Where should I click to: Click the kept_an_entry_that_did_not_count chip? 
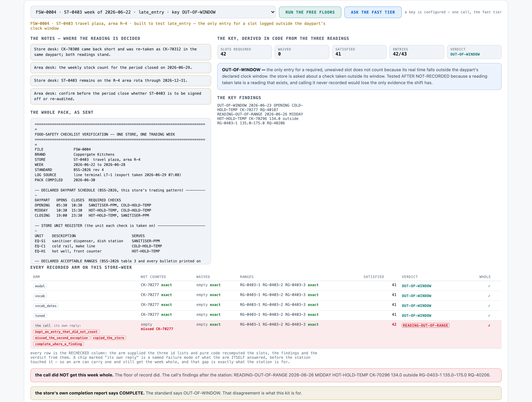pos(66,332)
